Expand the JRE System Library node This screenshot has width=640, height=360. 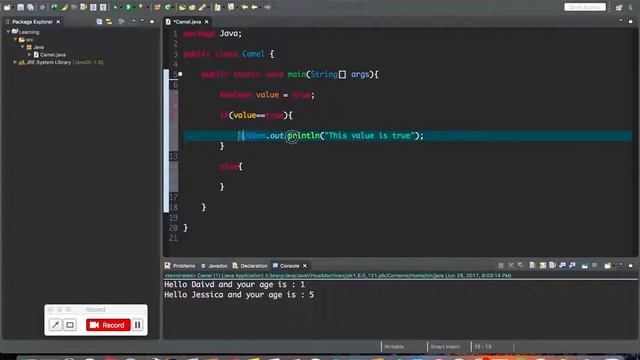(x=15, y=62)
